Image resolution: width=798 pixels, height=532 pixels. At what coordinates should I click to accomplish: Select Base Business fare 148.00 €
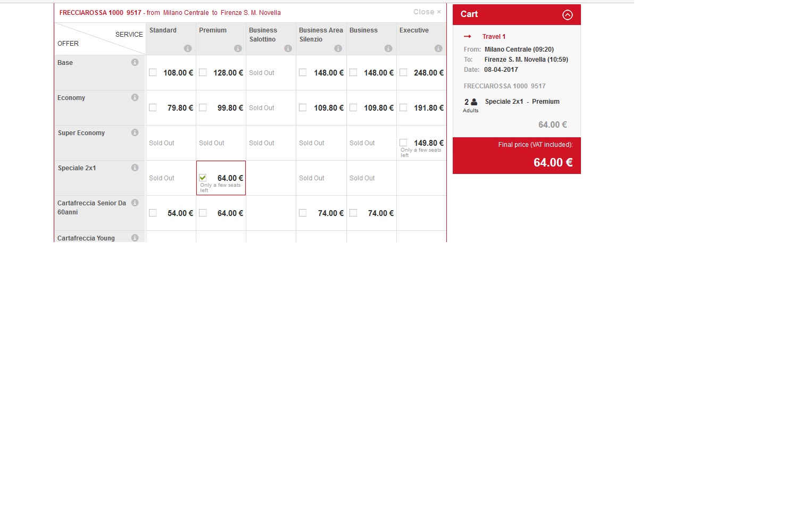(353, 72)
